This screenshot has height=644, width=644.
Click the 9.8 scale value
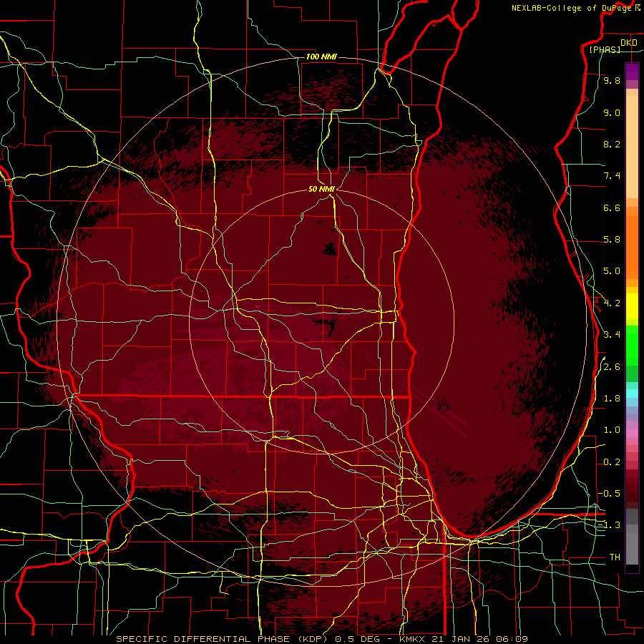click(612, 81)
